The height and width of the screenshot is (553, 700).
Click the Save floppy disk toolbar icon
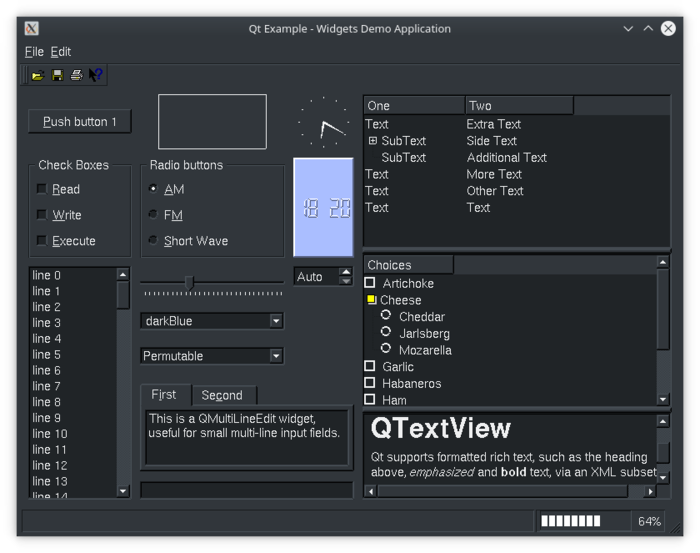click(x=57, y=75)
